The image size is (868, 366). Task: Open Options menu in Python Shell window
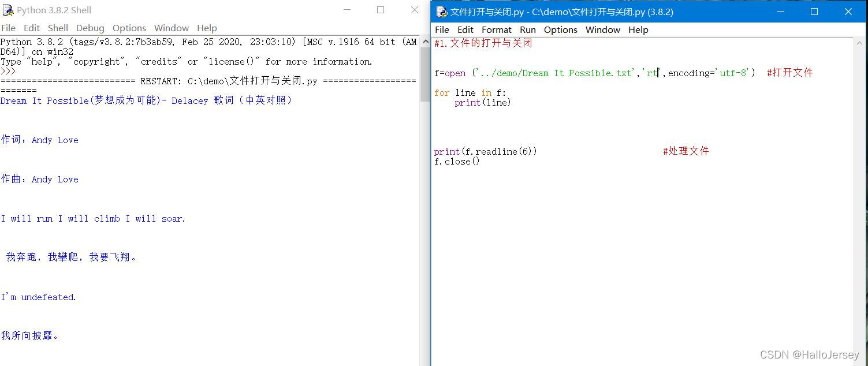click(x=129, y=28)
